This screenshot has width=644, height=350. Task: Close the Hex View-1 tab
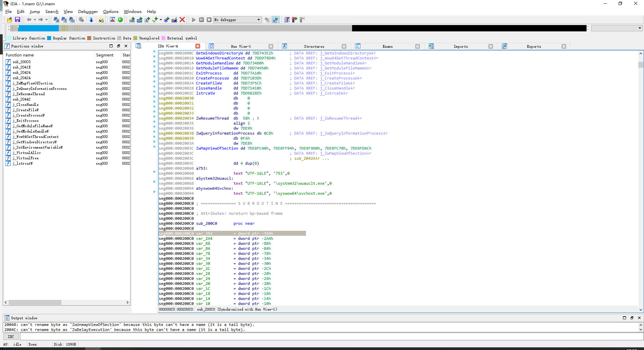coord(271,46)
